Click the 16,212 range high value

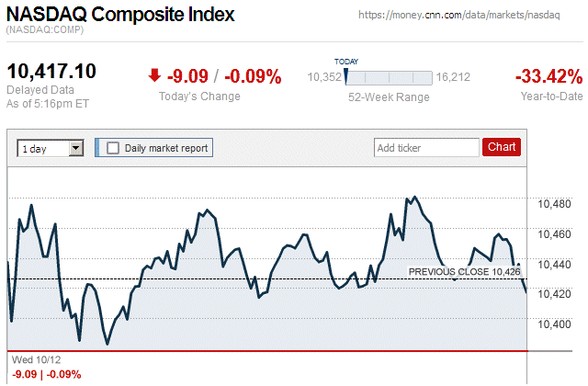click(x=454, y=77)
